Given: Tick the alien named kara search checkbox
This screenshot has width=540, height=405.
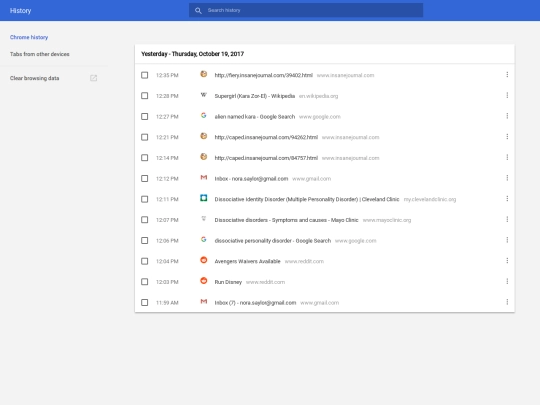Looking at the screenshot, I should pos(145,116).
